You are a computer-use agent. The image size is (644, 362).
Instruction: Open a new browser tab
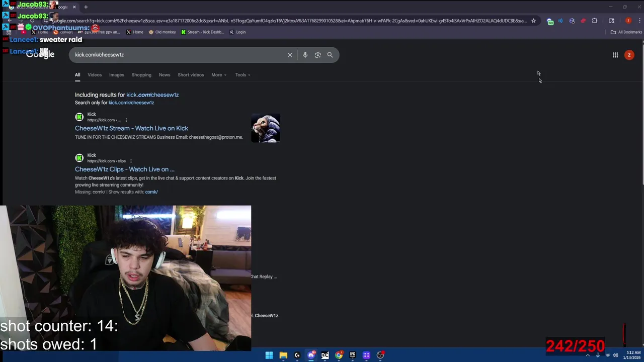[x=86, y=7]
